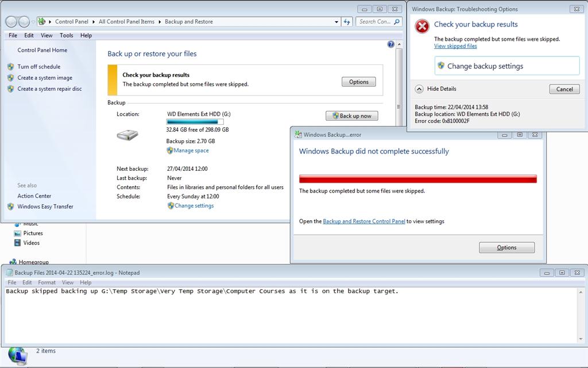Click the red backup progress bar
Viewport: 588px width, 368px height.
point(417,179)
